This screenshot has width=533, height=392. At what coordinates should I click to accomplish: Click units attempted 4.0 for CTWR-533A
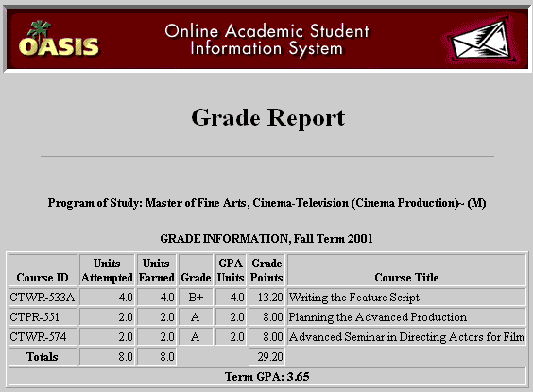(107, 298)
